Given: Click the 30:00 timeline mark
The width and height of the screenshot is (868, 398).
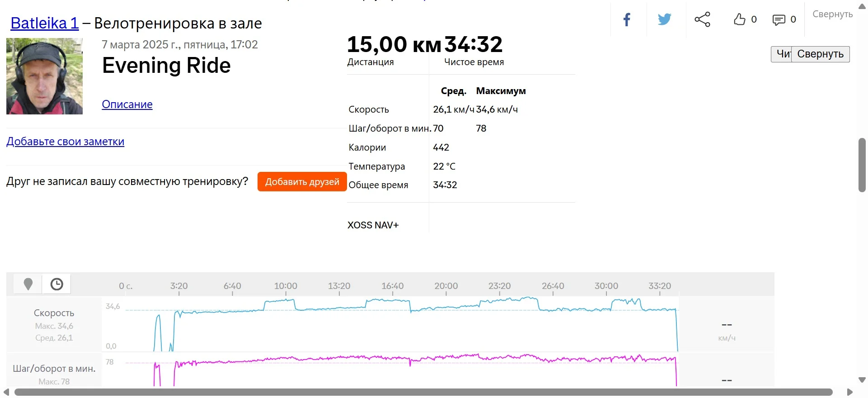Looking at the screenshot, I should 606,286.
